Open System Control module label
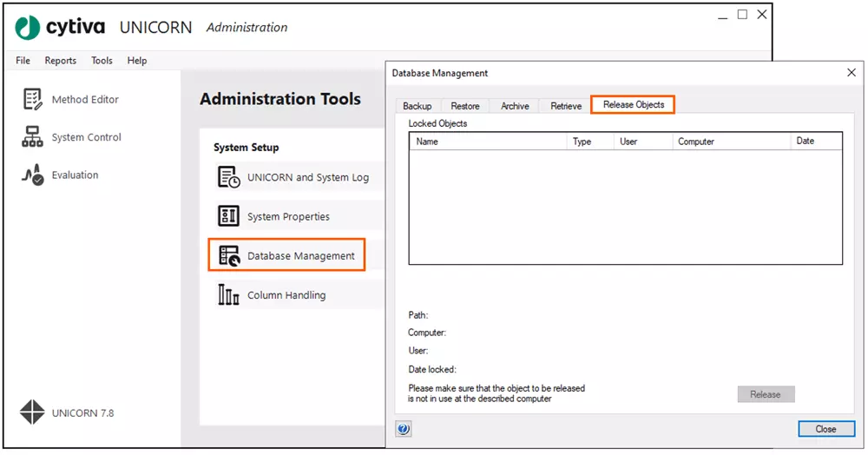 click(86, 137)
